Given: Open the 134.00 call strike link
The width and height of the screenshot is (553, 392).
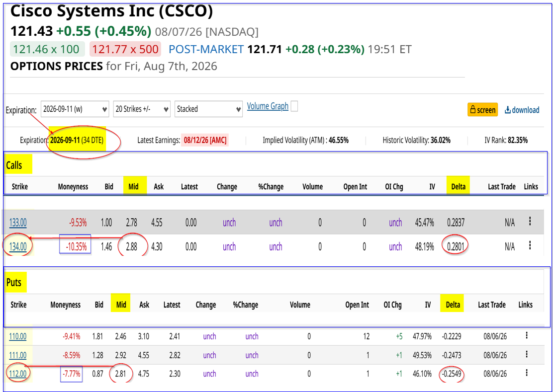Looking at the screenshot, I should pyautogui.click(x=17, y=246).
